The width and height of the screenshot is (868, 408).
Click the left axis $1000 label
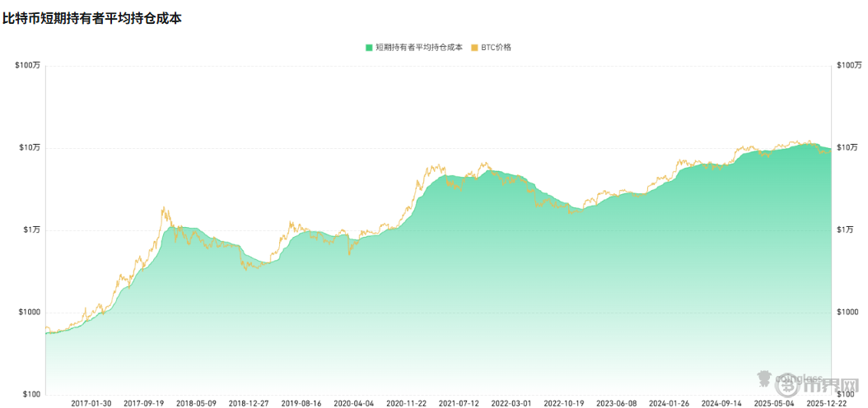[28, 313]
